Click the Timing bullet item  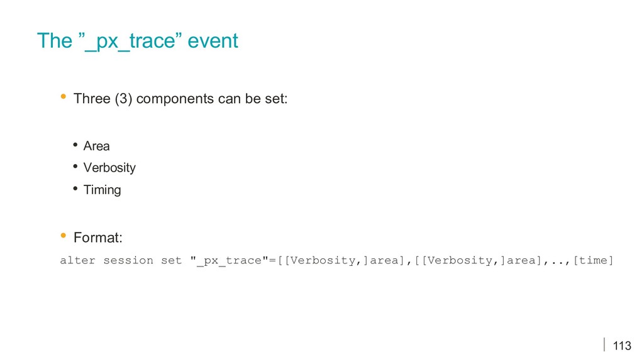[x=102, y=190]
